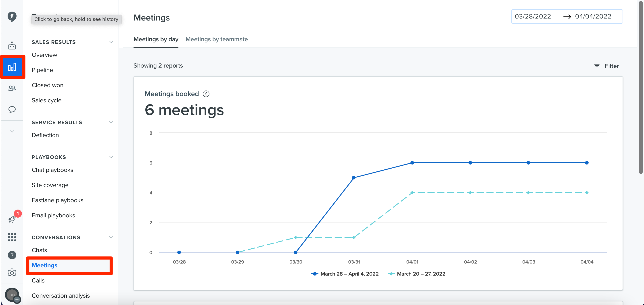Toggle March 20 – 27 legend series
The width and height of the screenshot is (644, 305).
[416, 274]
